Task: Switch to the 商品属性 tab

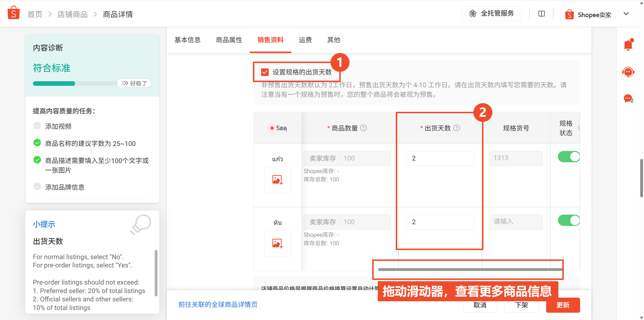Action: point(229,40)
